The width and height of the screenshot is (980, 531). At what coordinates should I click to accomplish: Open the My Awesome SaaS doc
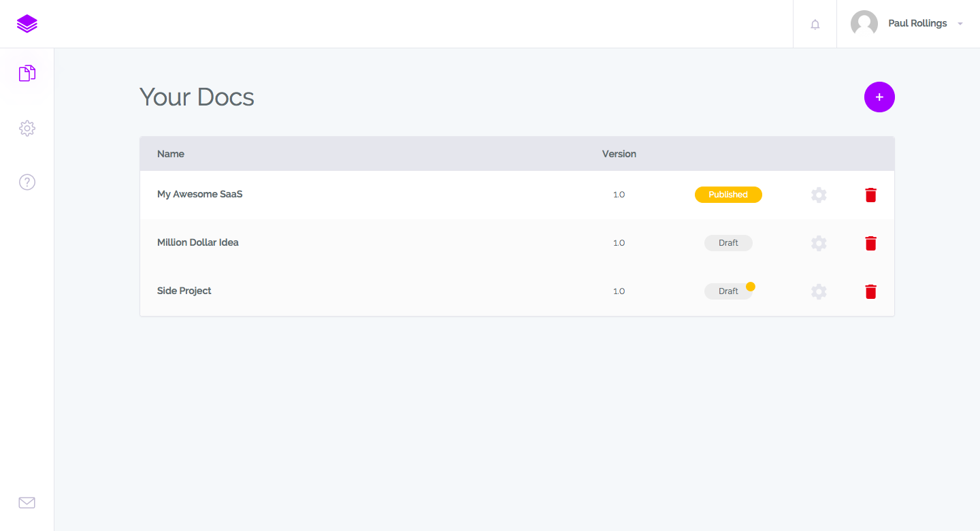pos(200,194)
